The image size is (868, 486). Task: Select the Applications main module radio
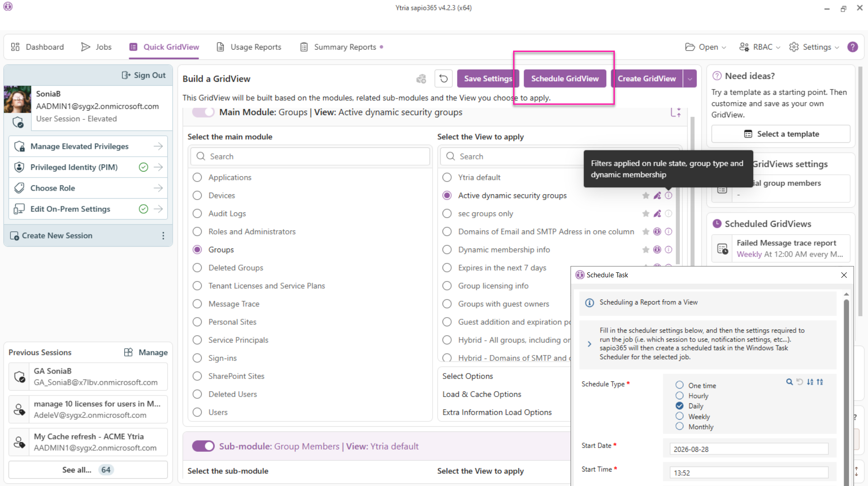(197, 178)
